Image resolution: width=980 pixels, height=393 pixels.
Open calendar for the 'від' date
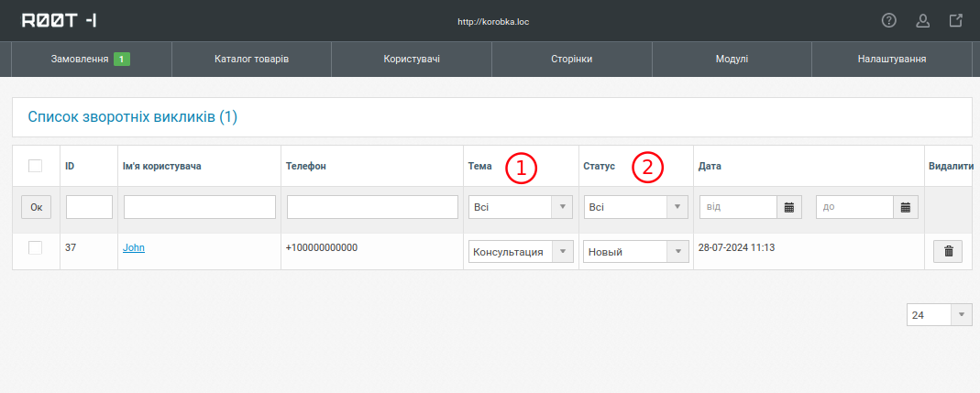tap(788, 207)
